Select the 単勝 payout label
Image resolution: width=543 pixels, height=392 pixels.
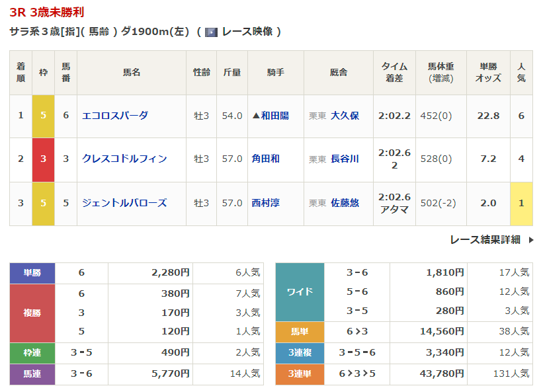click(x=32, y=272)
